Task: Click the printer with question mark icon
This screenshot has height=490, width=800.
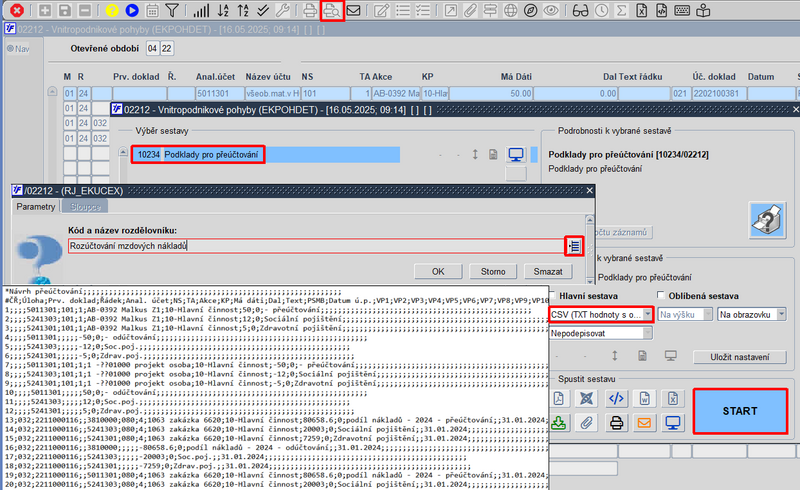Action: [x=767, y=220]
